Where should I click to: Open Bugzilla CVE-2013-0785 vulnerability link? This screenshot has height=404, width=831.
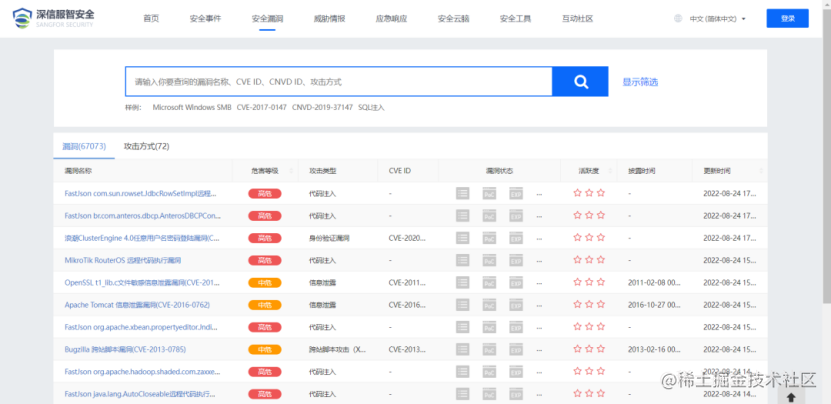click(125, 349)
